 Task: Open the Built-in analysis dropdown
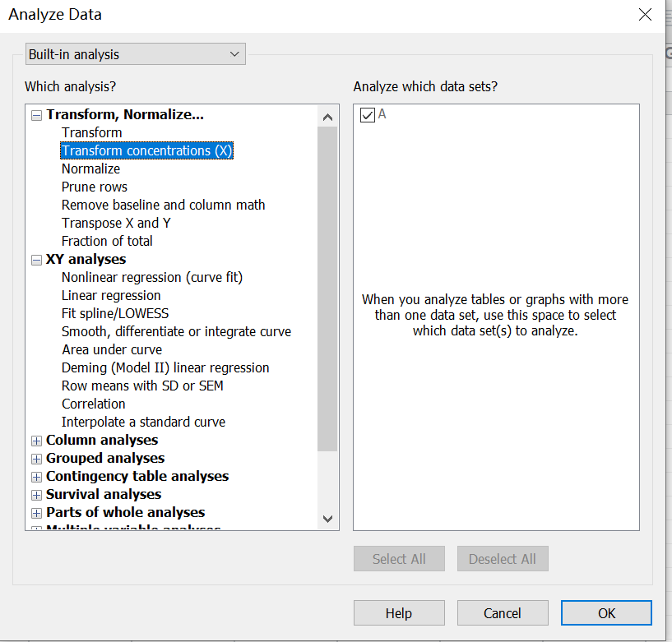tap(136, 54)
